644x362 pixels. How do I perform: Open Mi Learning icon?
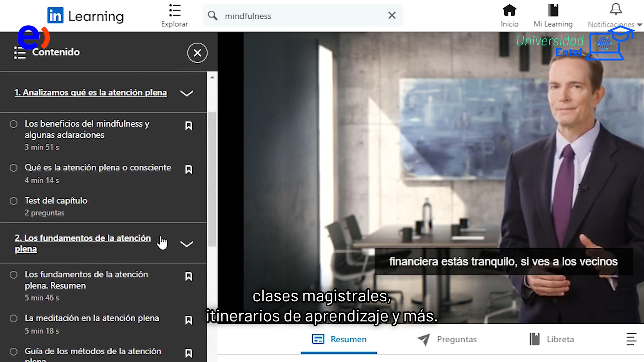[553, 11]
